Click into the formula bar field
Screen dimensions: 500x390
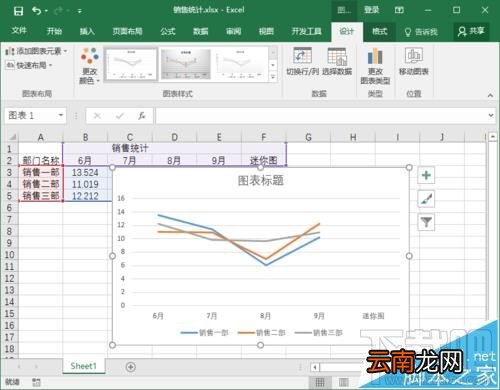pyautogui.click(x=321, y=116)
